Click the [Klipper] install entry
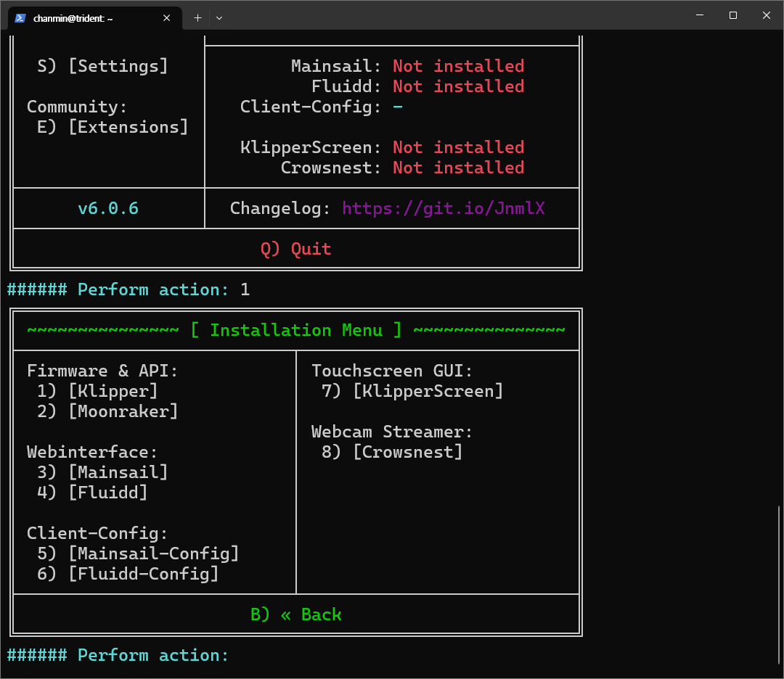 click(113, 391)
